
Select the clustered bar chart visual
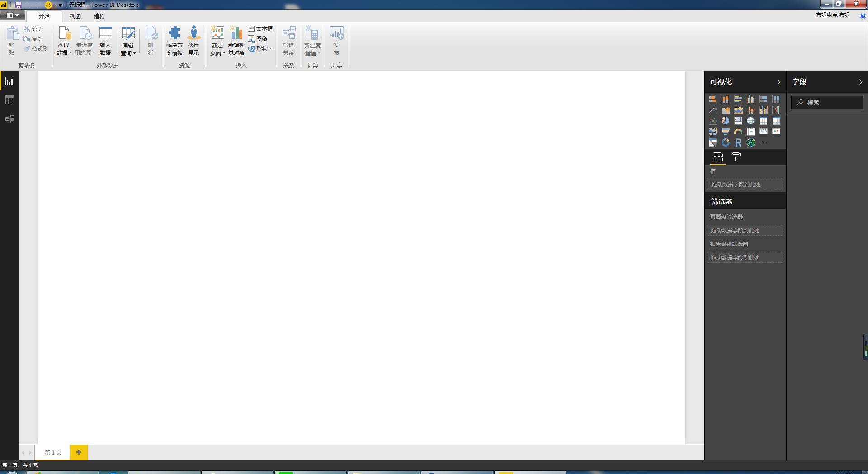[738, 99]
